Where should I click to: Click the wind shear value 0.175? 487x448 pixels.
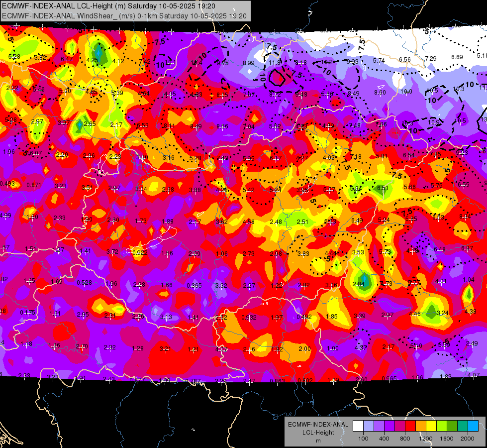click(28, 313)
